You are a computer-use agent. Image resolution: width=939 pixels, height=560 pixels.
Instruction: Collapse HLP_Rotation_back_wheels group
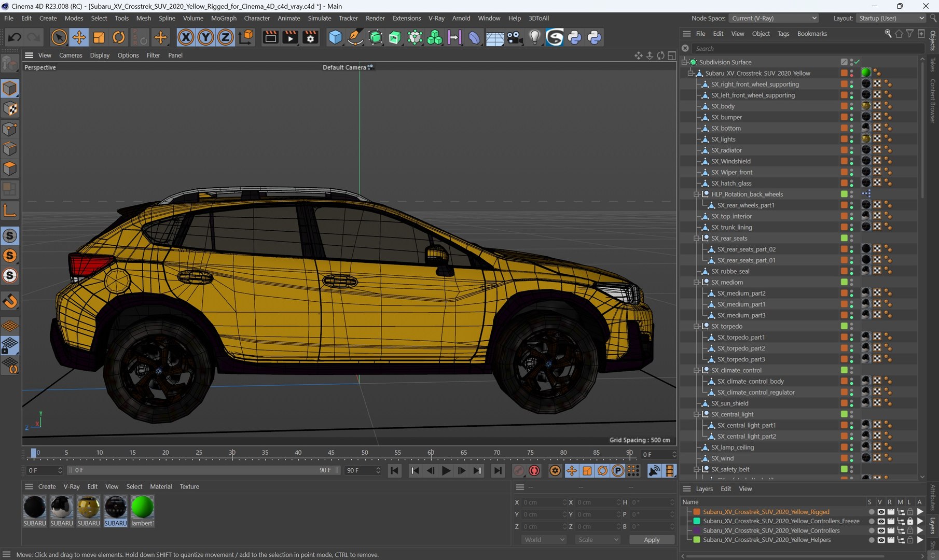click(697, 194)
